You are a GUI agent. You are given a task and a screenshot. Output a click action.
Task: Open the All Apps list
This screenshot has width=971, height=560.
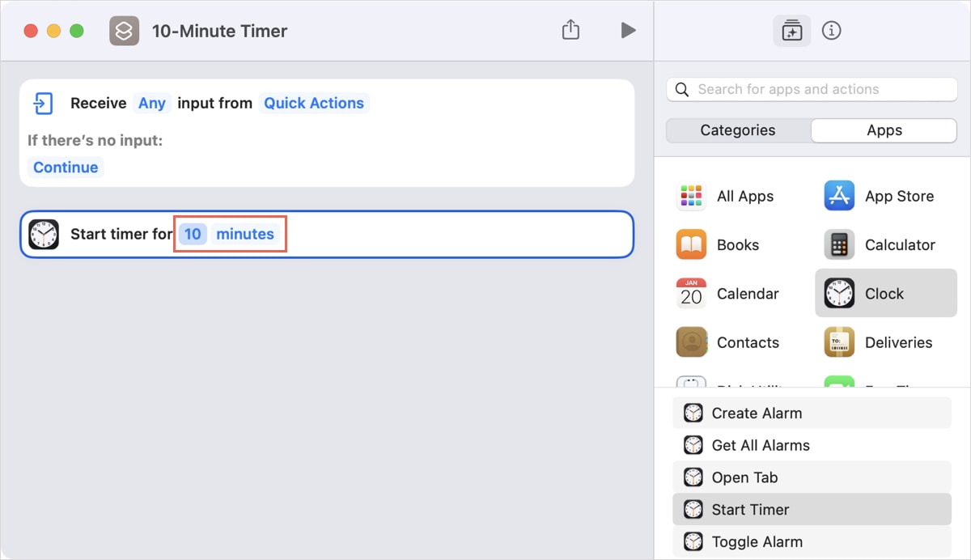[744, 195]
